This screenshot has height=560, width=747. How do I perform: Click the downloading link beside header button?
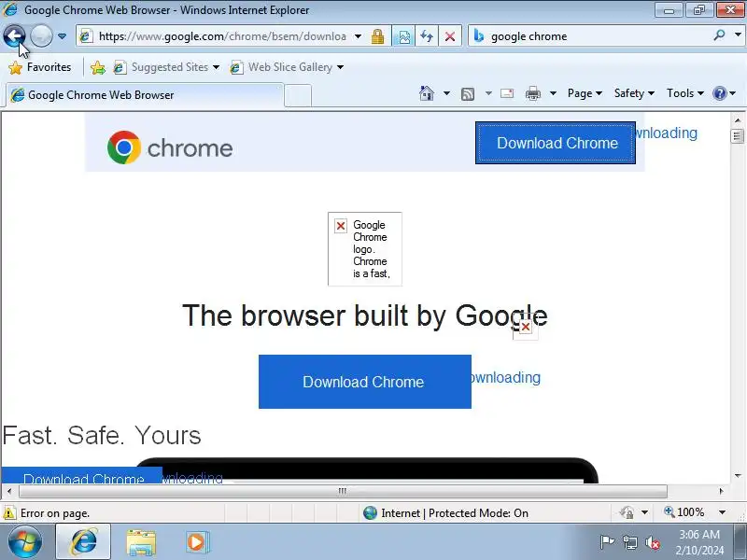[x=667, y=133]
